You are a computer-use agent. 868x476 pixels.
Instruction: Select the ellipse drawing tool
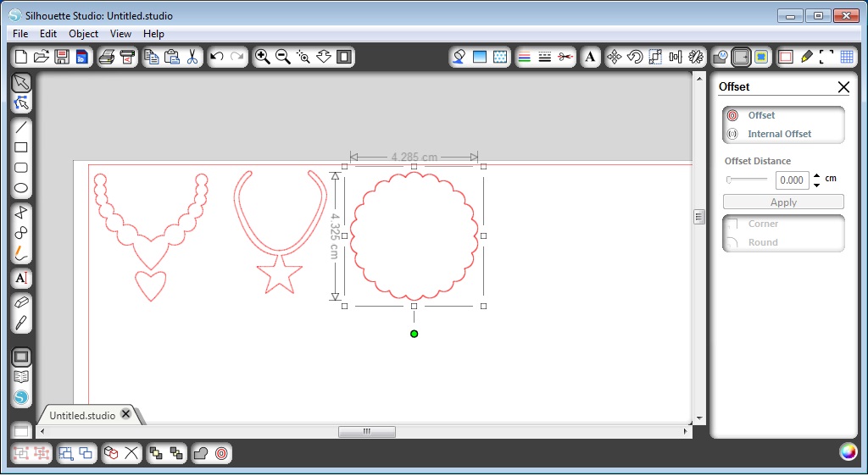click(x=21, y=188)
